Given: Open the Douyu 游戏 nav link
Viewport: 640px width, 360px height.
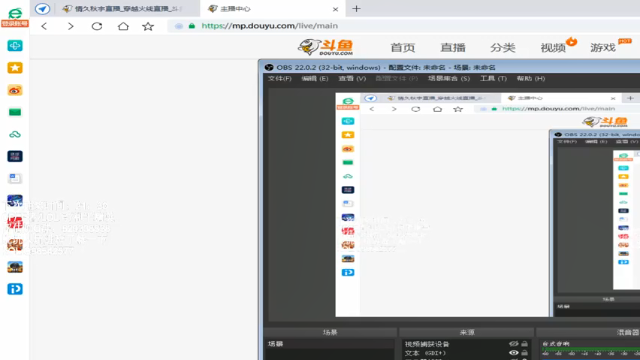Looking at the screenshot, I should (603, 48).
